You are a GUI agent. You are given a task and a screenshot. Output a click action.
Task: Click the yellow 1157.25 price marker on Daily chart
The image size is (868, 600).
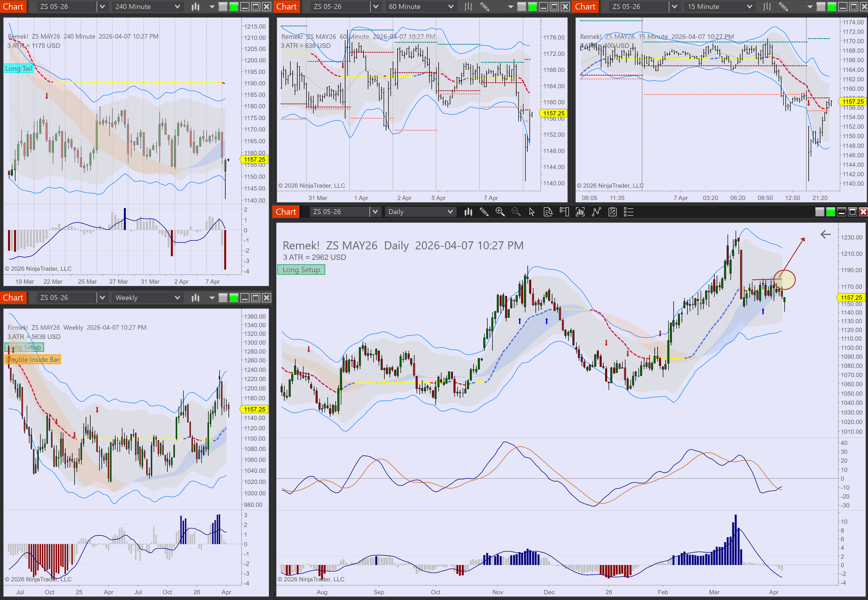851,297
